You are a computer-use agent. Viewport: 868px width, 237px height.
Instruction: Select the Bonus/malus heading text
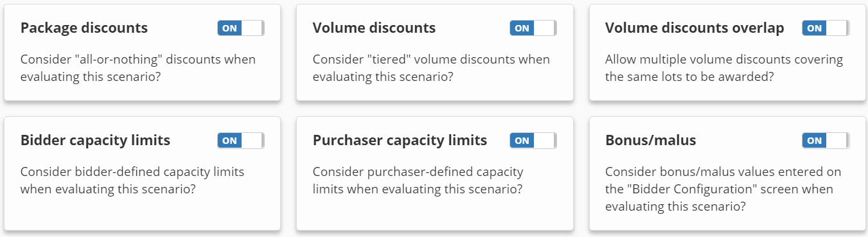[650, 141]
